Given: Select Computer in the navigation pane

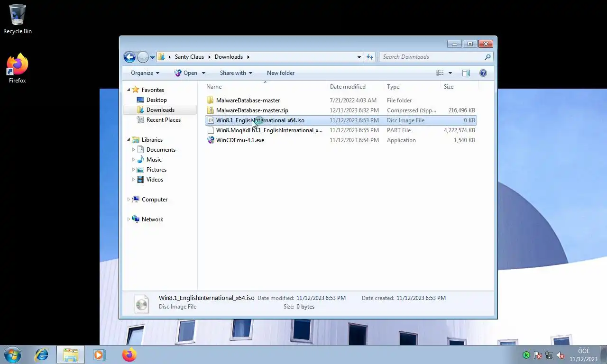Looking at the screenshot, I should [155, 200].
